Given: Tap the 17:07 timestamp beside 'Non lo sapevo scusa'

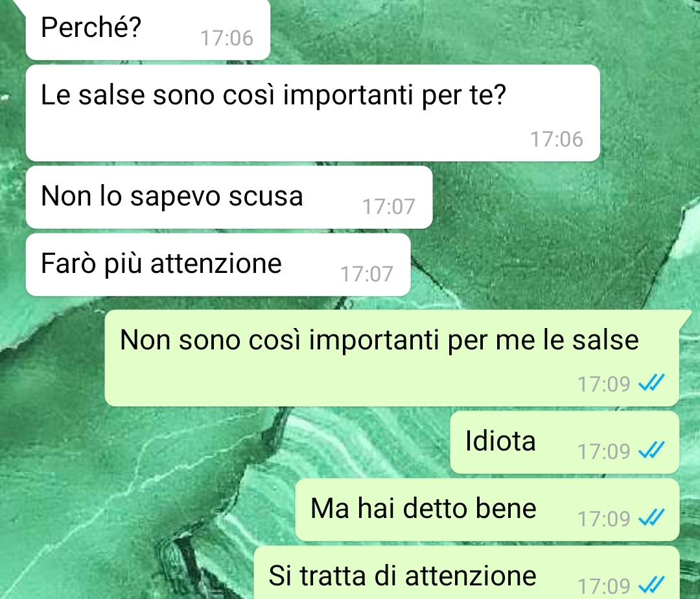Looking at the screenshot, I should (389, 207).
